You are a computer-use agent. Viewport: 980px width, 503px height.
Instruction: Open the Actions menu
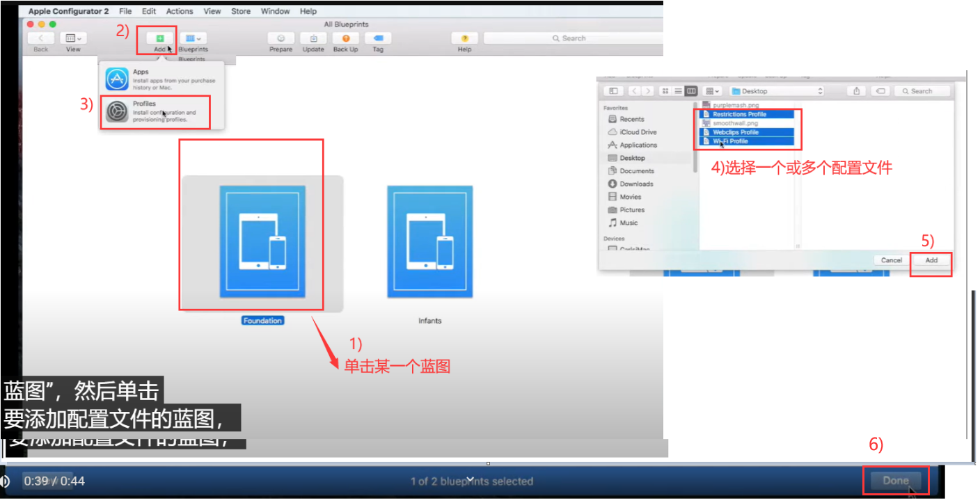(180, 11)
